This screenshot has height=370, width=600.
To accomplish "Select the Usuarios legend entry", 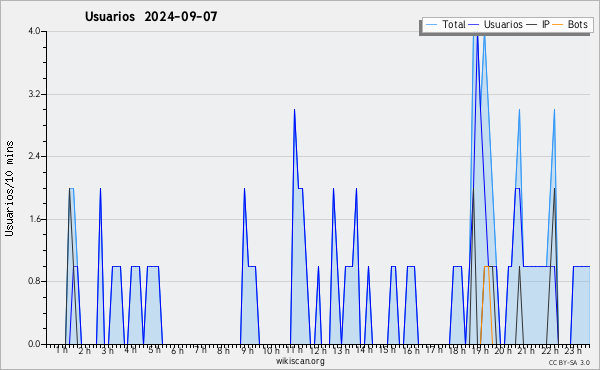I will tap(496, 24).
